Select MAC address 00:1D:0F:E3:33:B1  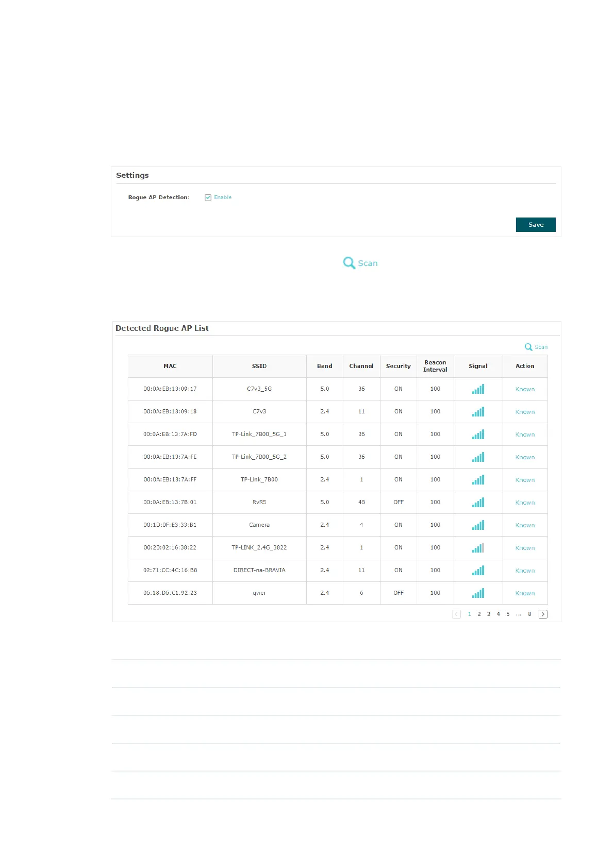click(170, 525)
